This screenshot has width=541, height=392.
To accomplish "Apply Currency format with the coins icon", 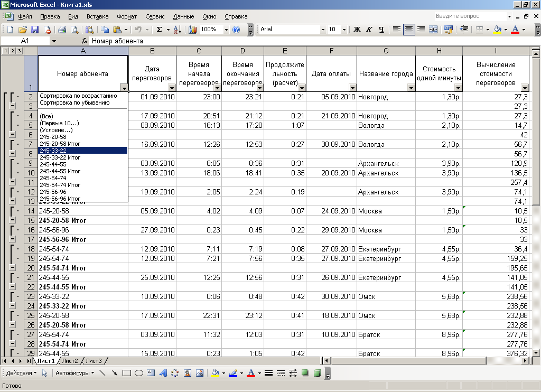I will pos(449,30).
